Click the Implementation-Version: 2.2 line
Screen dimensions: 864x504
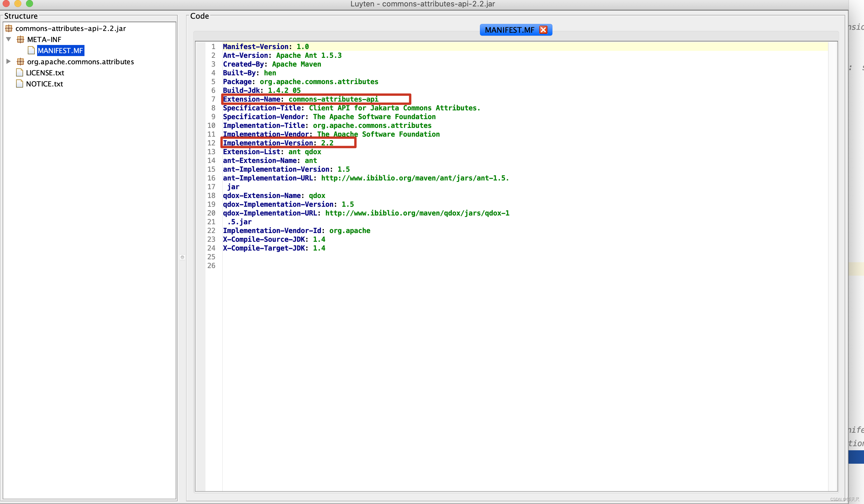(278, 143)
